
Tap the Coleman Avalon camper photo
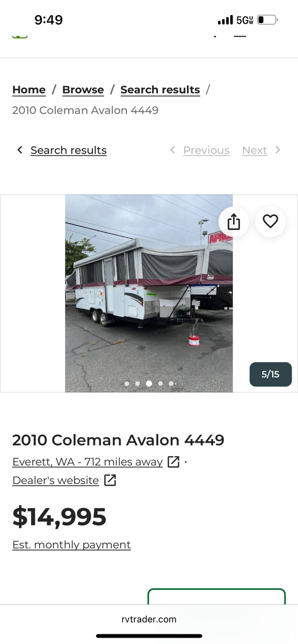tap(149, 293)
